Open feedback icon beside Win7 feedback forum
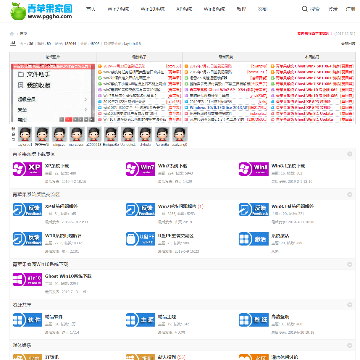 (140, 209)
